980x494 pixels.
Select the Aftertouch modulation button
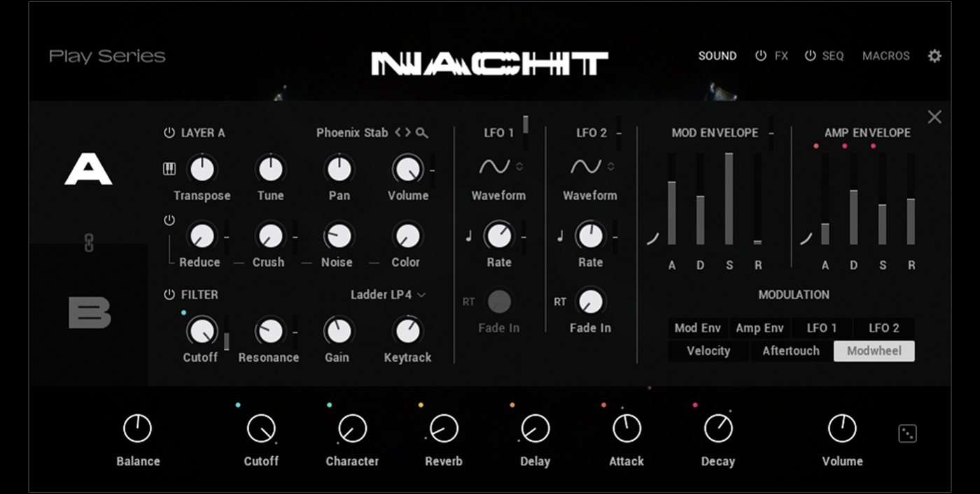point(791,351)
